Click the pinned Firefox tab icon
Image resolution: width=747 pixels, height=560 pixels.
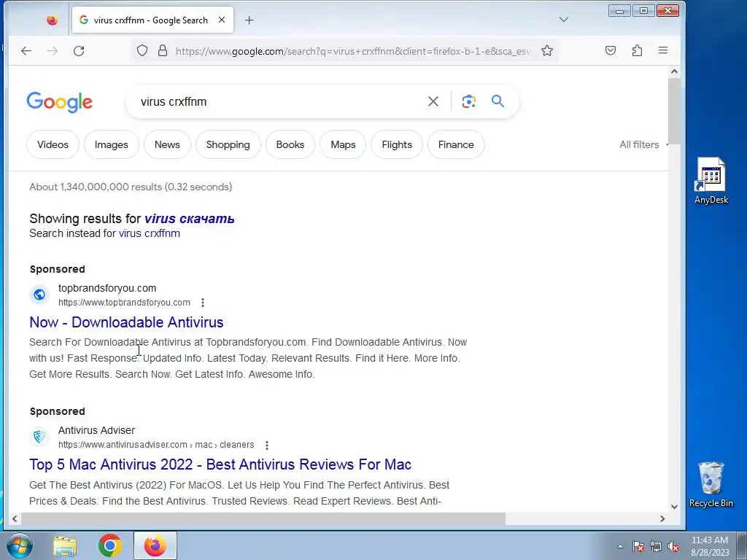point(53,20)
